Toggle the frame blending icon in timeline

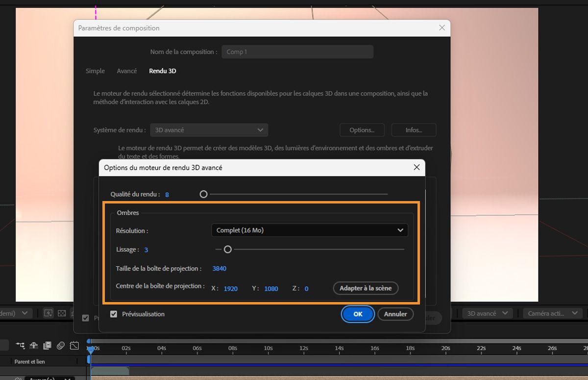point(48,346)
